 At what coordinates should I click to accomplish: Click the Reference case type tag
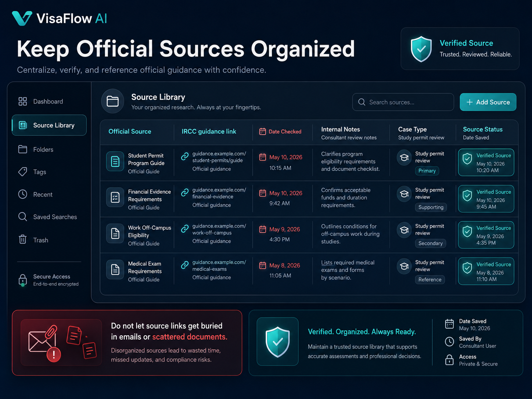point(430,280)
